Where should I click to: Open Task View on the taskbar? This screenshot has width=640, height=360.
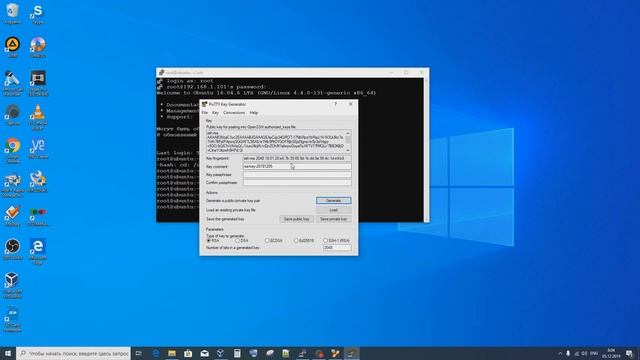[x=139, y=353]
